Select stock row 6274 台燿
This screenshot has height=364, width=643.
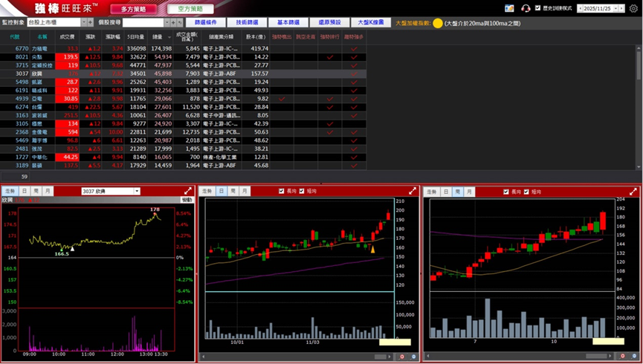[183, 107]
